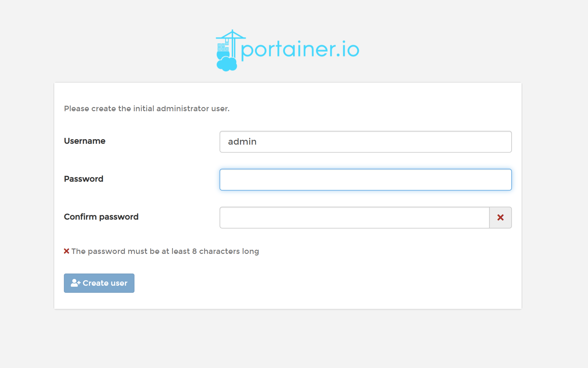Click the Password label
This screenshot has height=368, width=588.
point(84,179)
